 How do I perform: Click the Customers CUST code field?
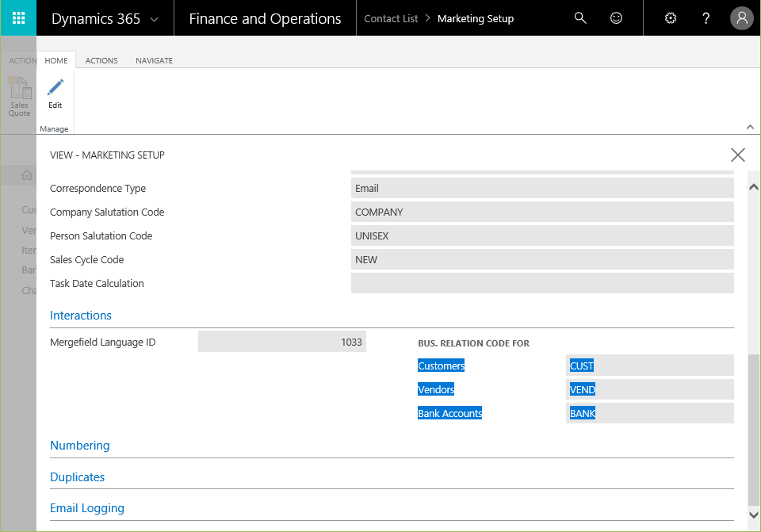click(650, 366)
